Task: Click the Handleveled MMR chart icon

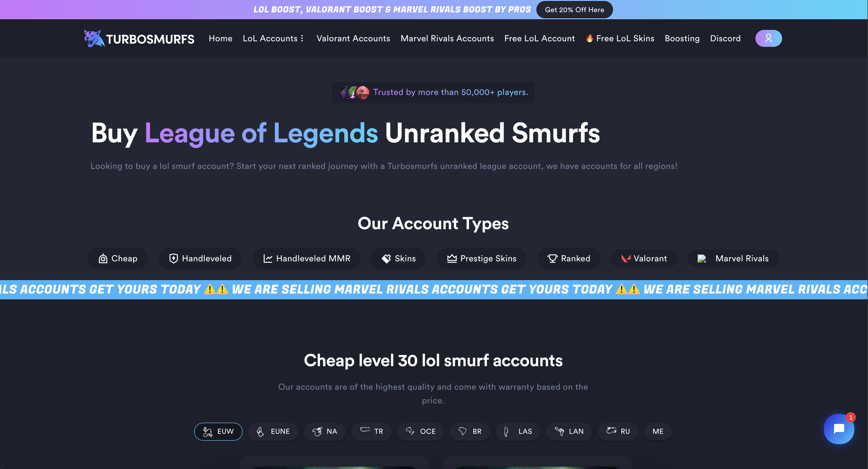Action: click(x=267, y=258)
